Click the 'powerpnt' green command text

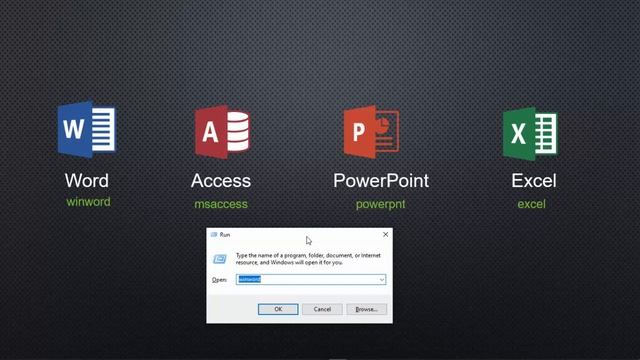pos(380,204)
